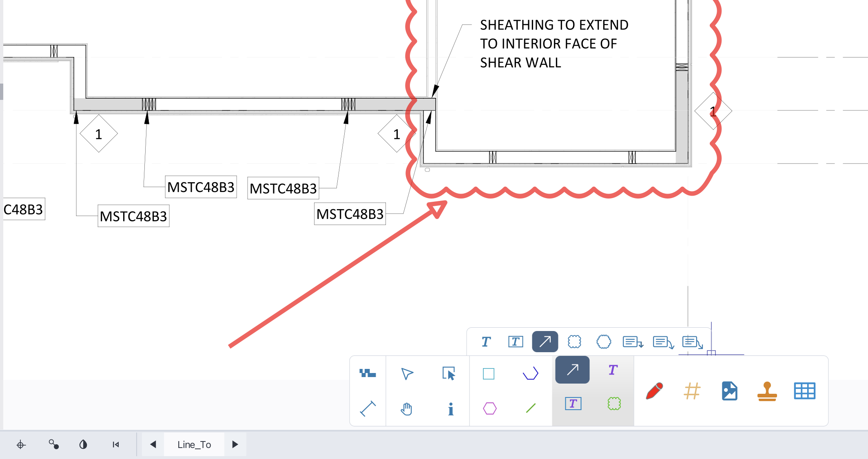
Task: Select the cyan Rectangle tool
Action: pos(489,373)
